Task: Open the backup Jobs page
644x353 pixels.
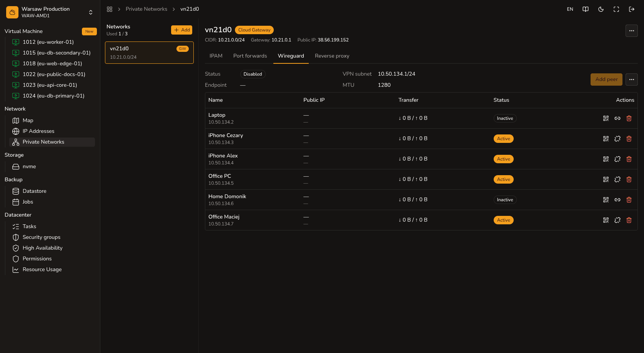Action: point(52,202)
